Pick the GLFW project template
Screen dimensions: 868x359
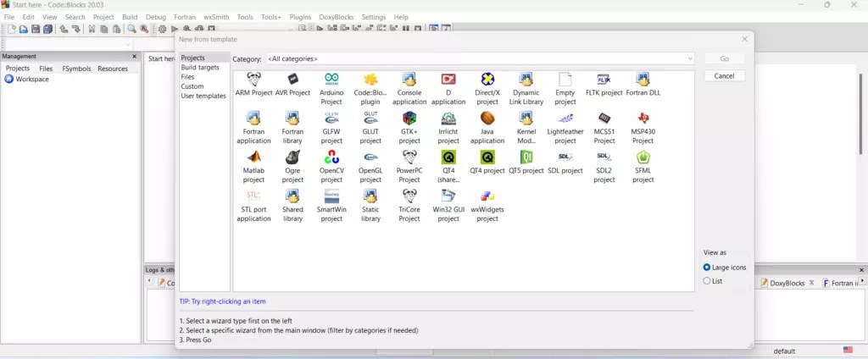(331, 128)
